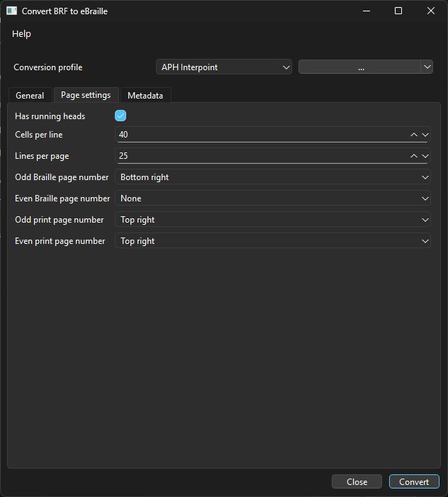The width and height of the screenshot is (448, 497).
Task: Open Odd print page number dropdown
Action: pyautogui.click(x=272, y=220)
